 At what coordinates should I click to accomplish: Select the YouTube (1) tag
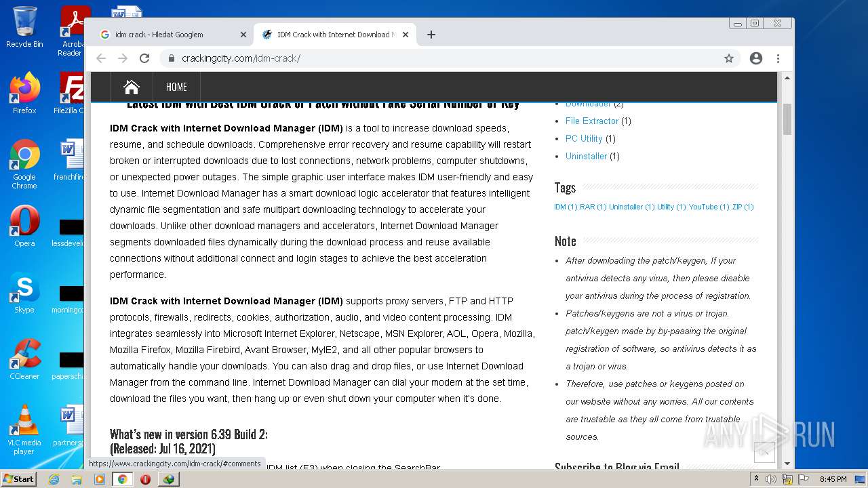coord(709,207)
